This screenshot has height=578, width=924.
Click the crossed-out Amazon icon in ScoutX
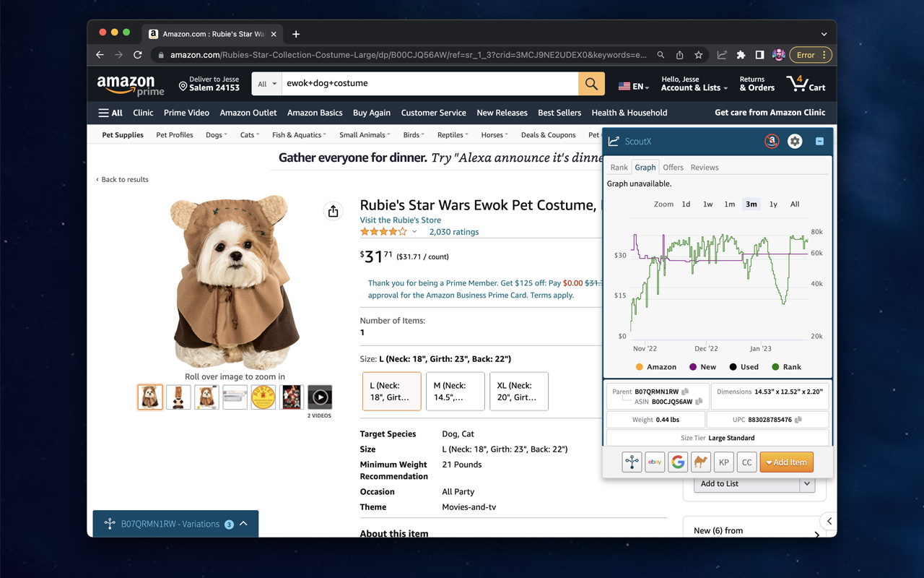coord(772,142)
